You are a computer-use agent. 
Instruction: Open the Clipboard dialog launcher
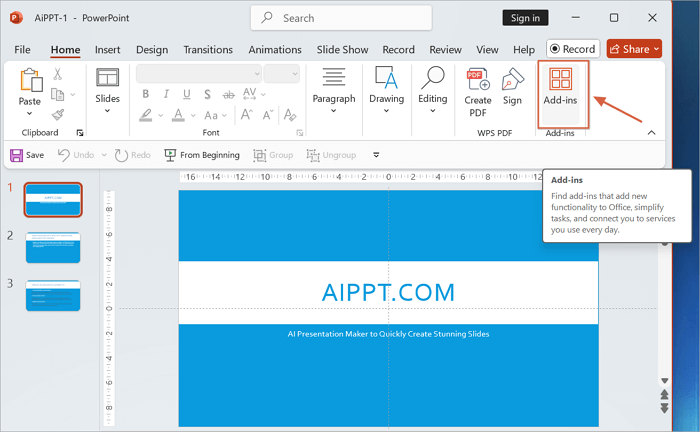[80, 133]
